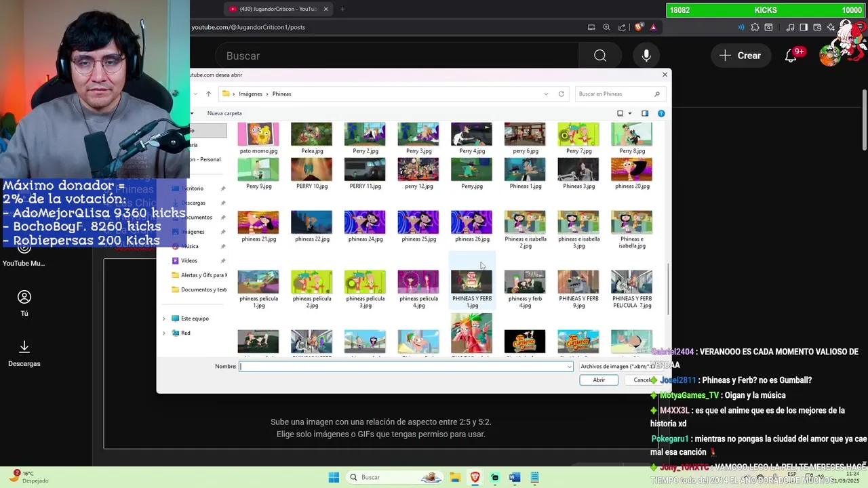
Task: Open the Leo AI sparkle icon
Action: tap(831, 27)
